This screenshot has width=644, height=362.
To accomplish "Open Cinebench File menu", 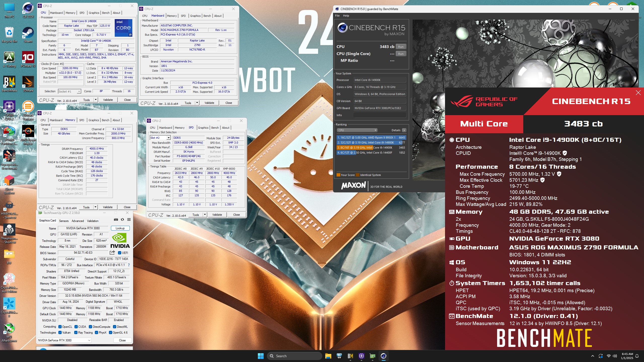I will click(337, 16).
